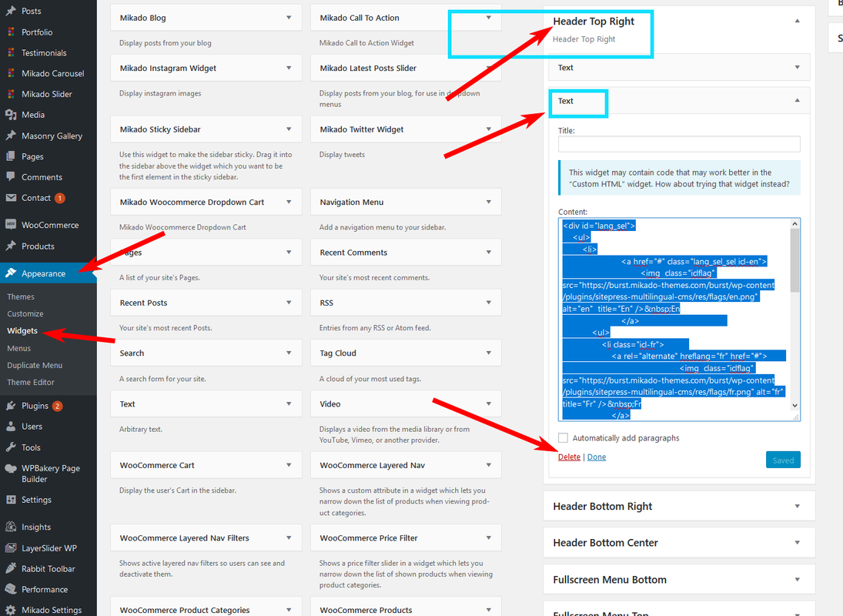Image resolution: width=843 pixels, height=616 pixels.
Task: Click the Masonry Gallery pin icon
Action: click(x=11, y=136)
